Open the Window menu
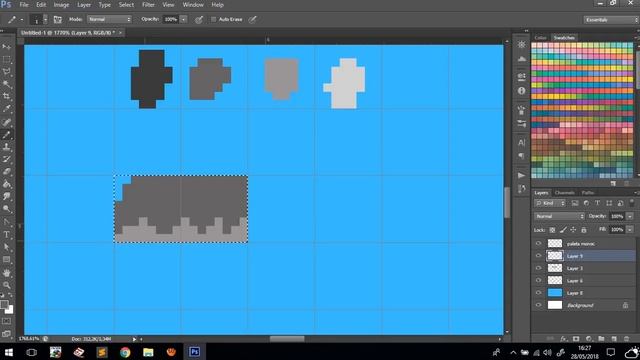Image resolution: width=640 pixels, height=360 pixels. 193,5
